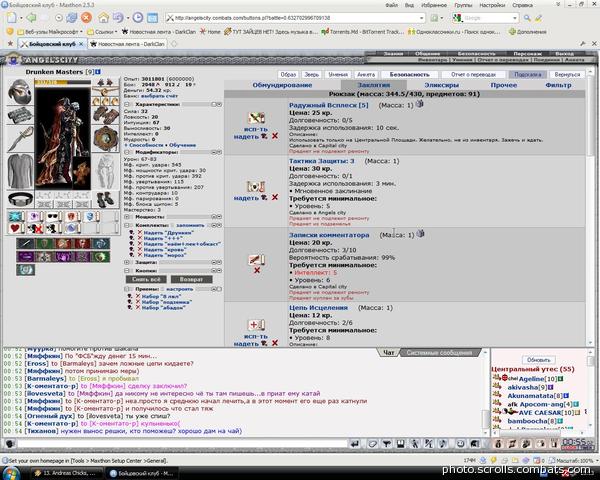
Task: Click the Обновить button in player list
Action: (538, 360)
